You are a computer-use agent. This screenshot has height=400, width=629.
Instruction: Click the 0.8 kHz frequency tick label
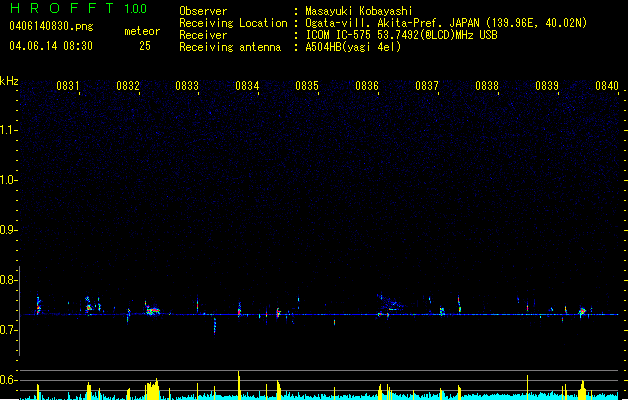(8, 280)
